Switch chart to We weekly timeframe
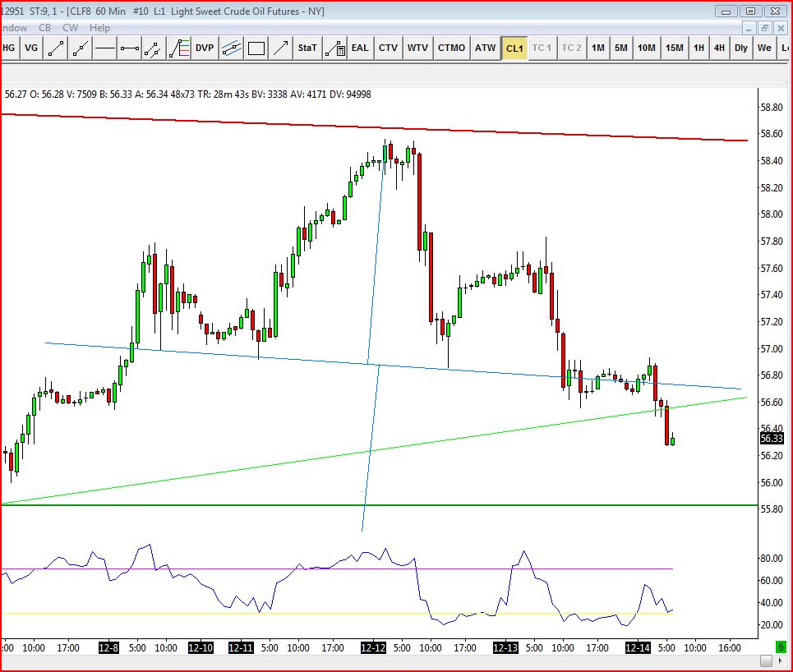 tap(765, 48)
